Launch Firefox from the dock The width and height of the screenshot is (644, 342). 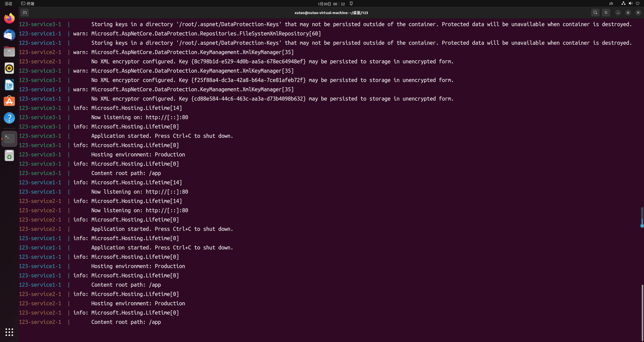(9, 18)
